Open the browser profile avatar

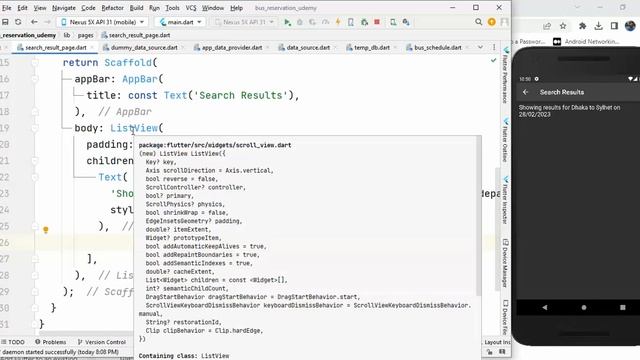(630, 26)
